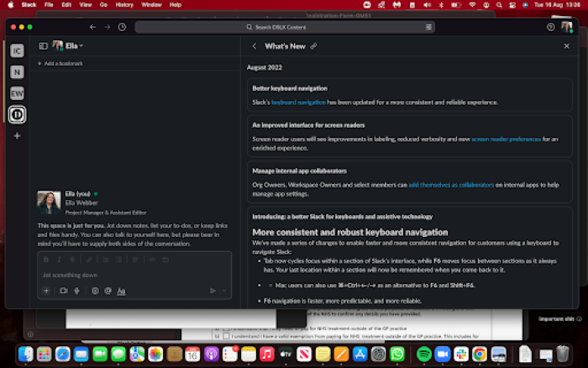Image resolution: width=588 pixels, height=368 pixels.
Task: Go back in Slack history
Action: tap(92, 27)
